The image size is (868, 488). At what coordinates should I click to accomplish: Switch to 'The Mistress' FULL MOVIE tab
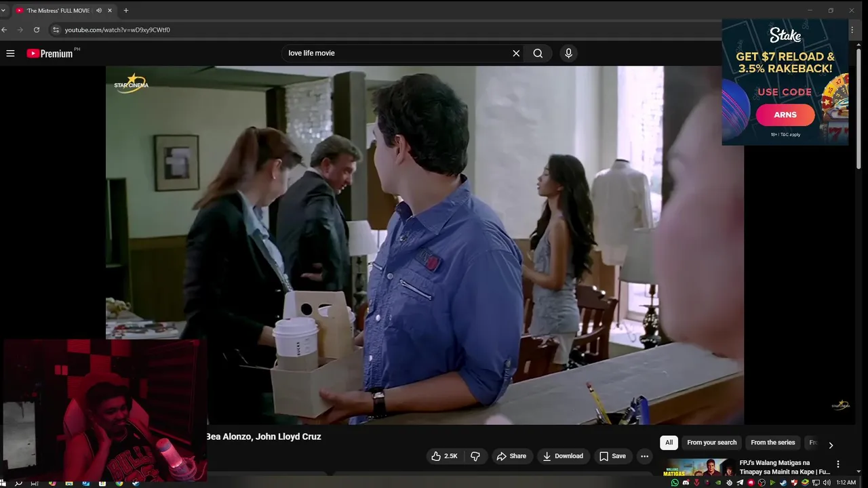coord(58,10)
